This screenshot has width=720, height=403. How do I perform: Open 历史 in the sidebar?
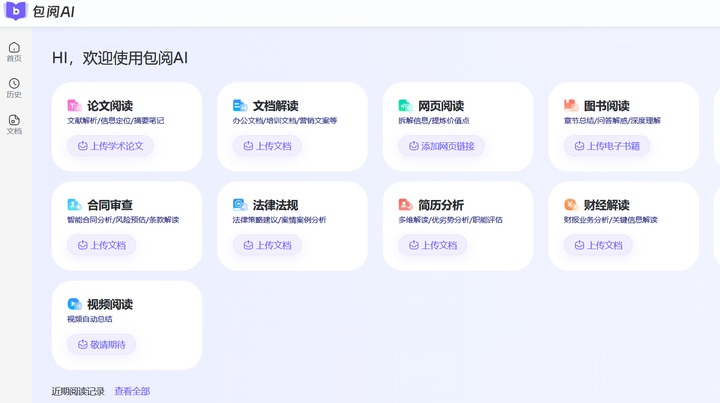coord(14,88)
